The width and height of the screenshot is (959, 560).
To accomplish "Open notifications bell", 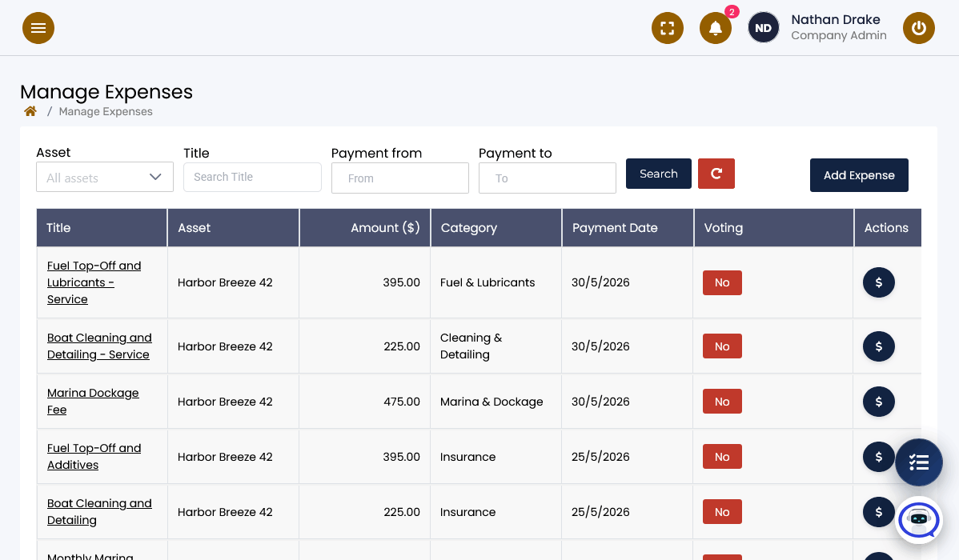I will coord(715,28).
